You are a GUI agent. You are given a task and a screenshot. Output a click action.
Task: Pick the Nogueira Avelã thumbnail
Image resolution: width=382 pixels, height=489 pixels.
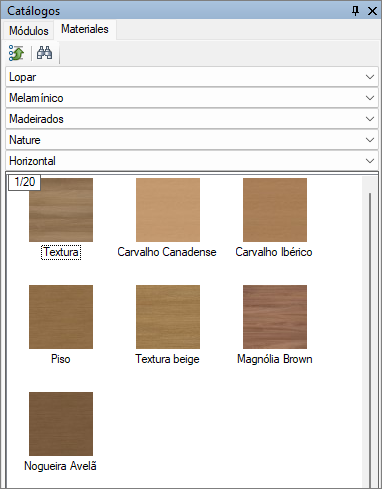(x=61, y=424)
